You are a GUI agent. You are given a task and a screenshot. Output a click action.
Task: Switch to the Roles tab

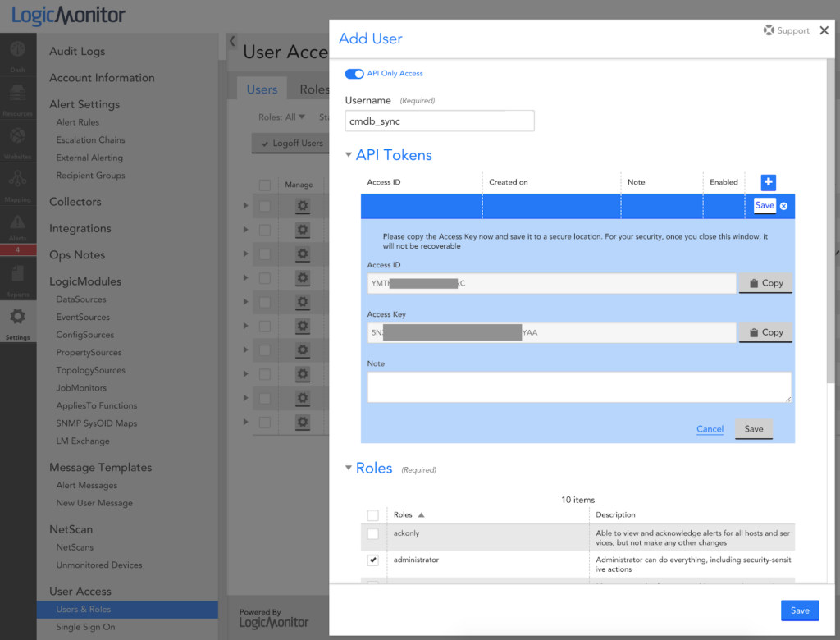[313, 89]
